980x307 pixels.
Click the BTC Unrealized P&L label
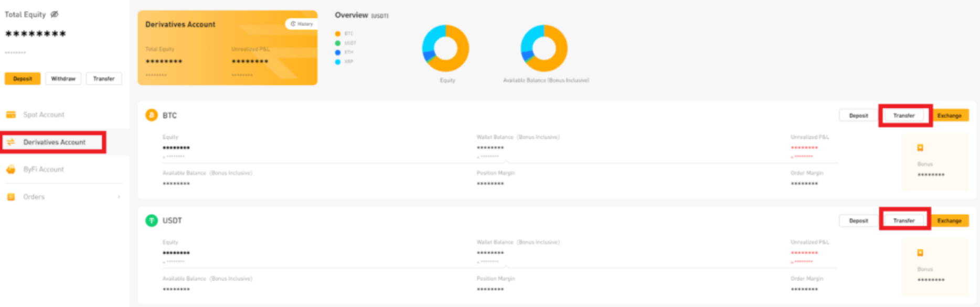810,137
